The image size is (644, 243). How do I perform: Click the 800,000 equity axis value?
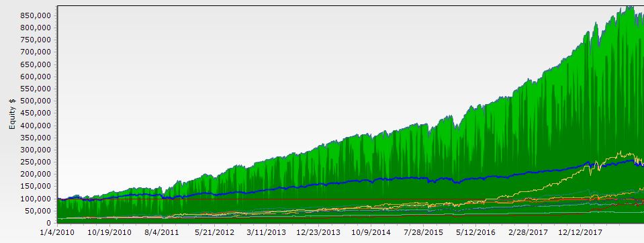coord(35,28)
